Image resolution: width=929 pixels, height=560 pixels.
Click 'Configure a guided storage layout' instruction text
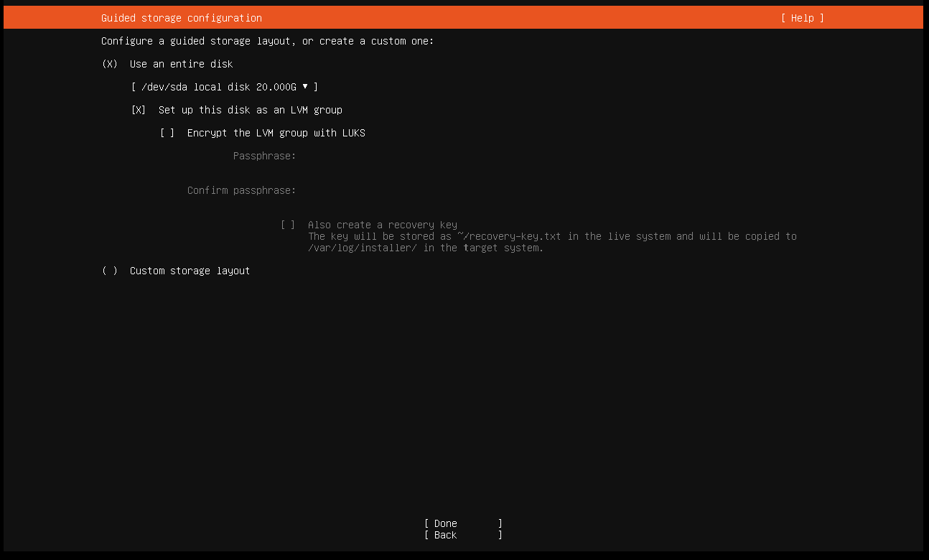(268, 41)
